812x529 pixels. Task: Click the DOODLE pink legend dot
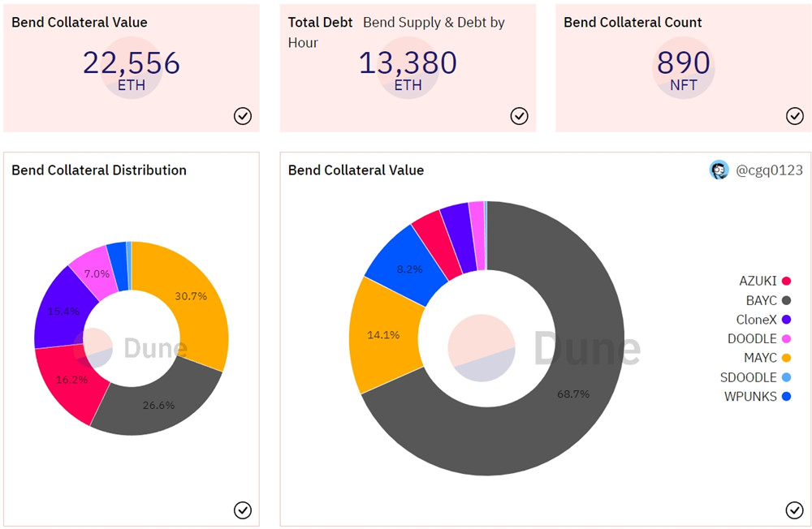coord(786,338)
